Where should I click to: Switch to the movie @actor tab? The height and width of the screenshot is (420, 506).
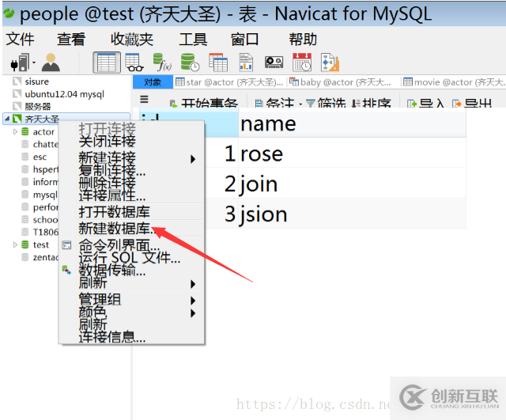(x=453, y=82)
